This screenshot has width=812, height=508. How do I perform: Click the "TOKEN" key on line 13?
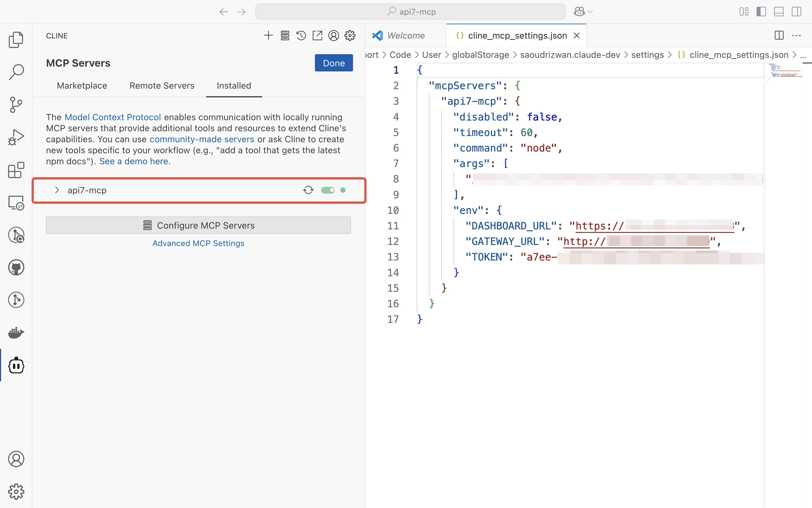tap(487, 257)
